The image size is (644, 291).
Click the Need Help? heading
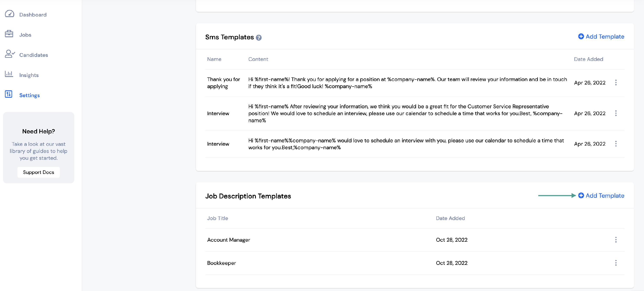coord(38,131)
